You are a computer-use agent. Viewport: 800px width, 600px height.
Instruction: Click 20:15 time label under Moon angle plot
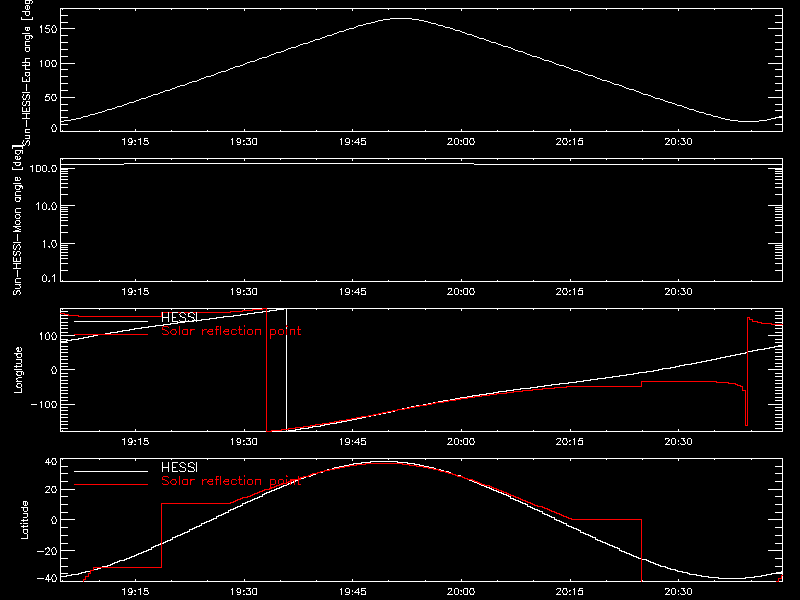pyautogui.click(x=569, y=292)
